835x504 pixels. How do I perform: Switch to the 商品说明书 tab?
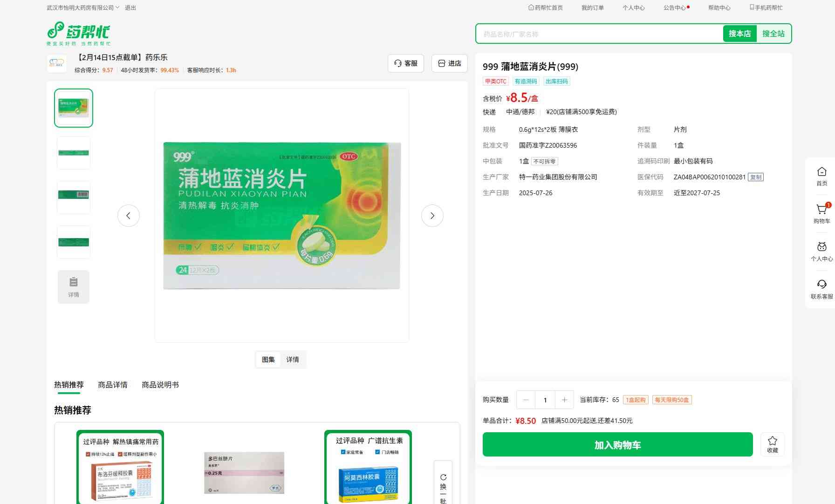[160, 385]
